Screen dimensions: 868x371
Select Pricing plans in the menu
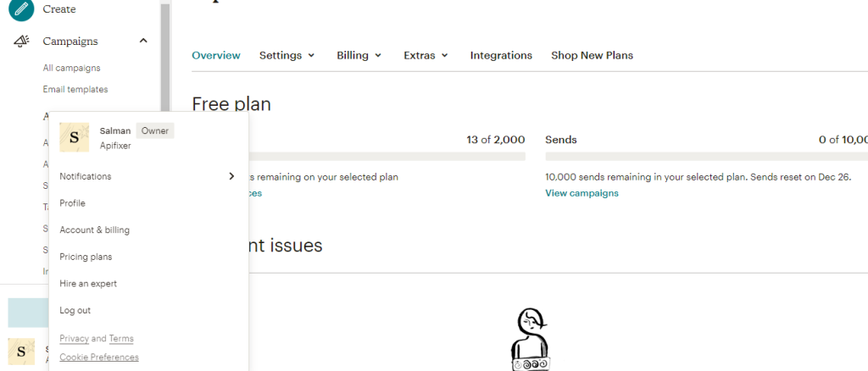(86, 257)
